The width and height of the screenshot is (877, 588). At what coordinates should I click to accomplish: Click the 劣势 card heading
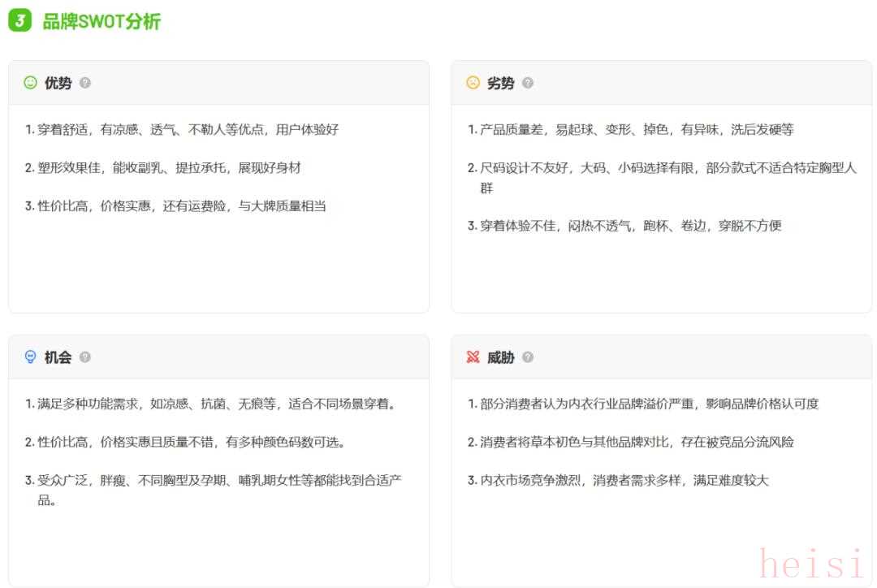pyautogui.click(x=500, y=83)
